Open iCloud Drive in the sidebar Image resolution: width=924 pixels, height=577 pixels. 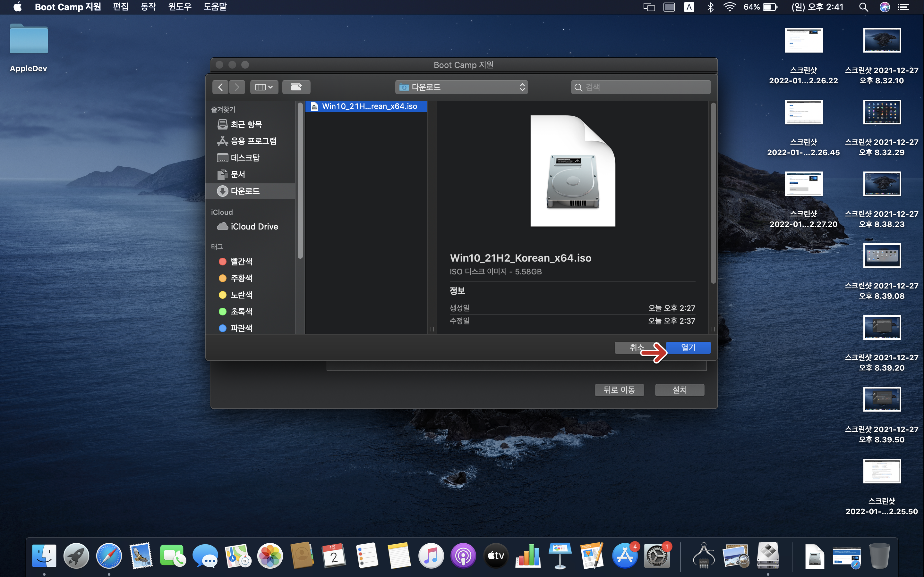tap(254, 227)
